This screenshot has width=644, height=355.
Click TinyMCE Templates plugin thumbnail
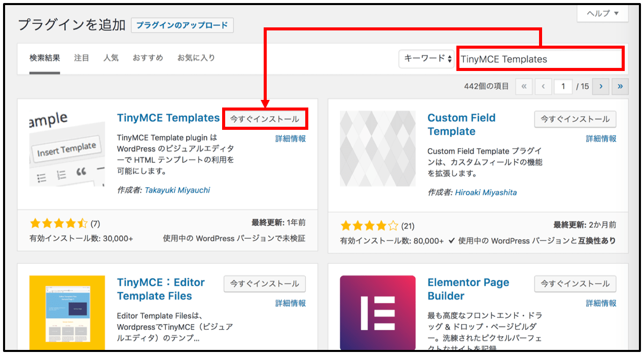pos(67,149)
